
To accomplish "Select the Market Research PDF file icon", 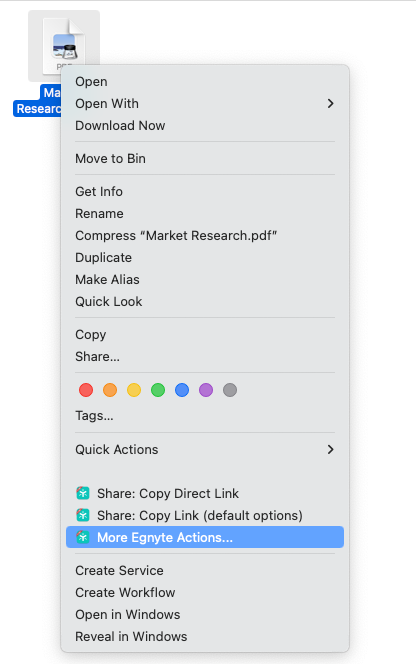I will point(64,46).
